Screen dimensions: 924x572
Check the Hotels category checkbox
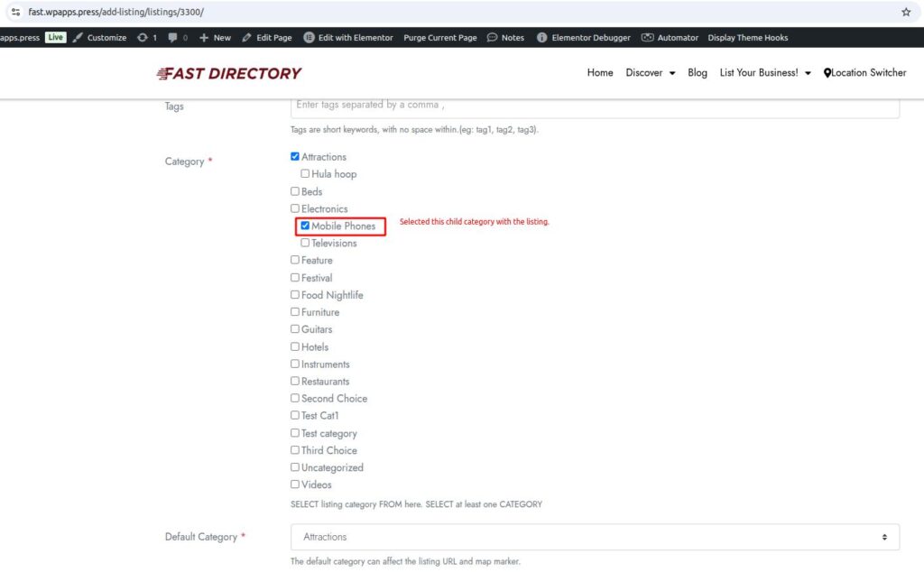tap(295, 347)
